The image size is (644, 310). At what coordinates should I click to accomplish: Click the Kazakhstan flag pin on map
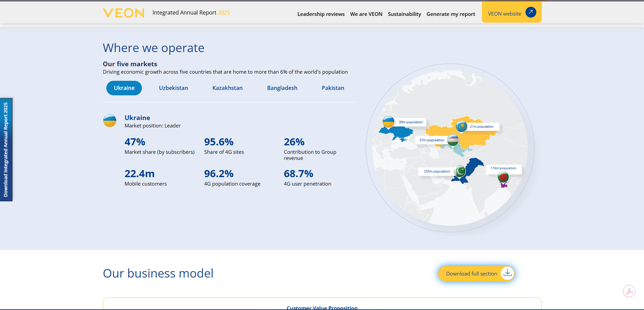tap(461, 126)
